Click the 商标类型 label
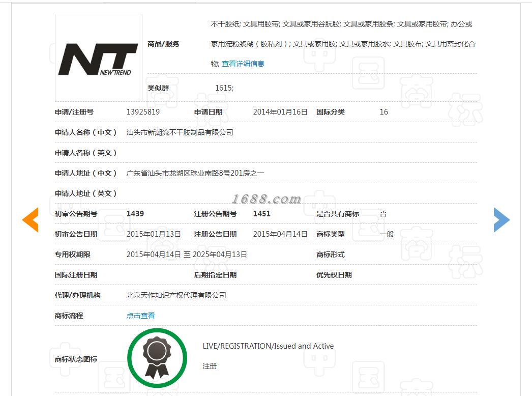Viewport: 532px width, 396px height. [331, 234]
